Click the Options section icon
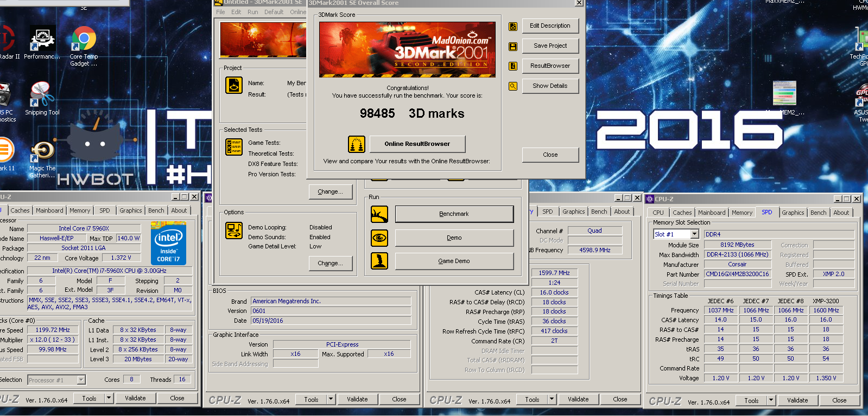Viewport: 868px width, 416px height. [234, 231]
